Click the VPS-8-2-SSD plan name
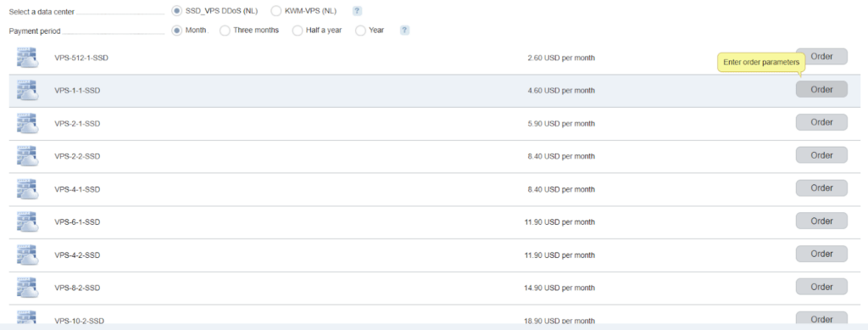Image resolution: width=868 pixels, height=330 pixels. point(77,288)
